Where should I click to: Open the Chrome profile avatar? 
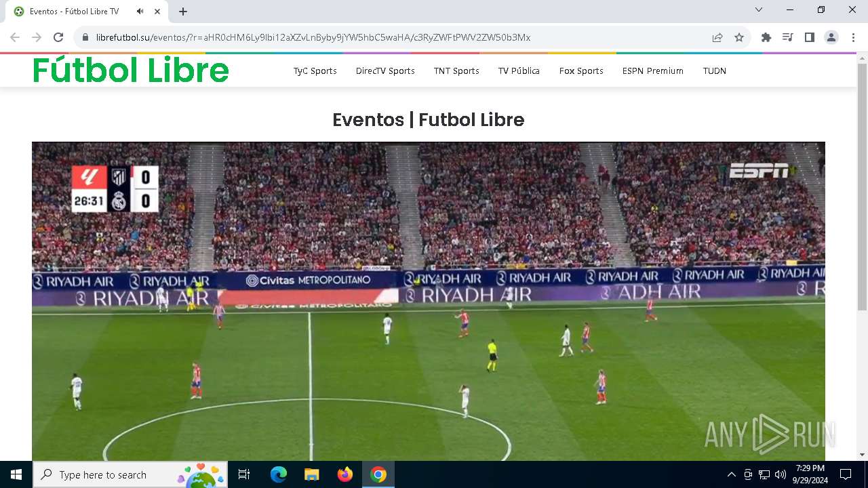[831, 37]
